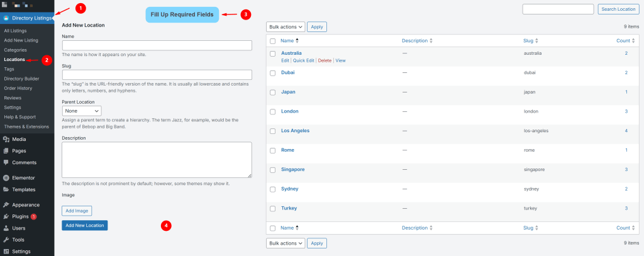Viewport: 644px width, 256px height.
Task: Check the Los Angeles row checkbox
Action: click(273, 131)
